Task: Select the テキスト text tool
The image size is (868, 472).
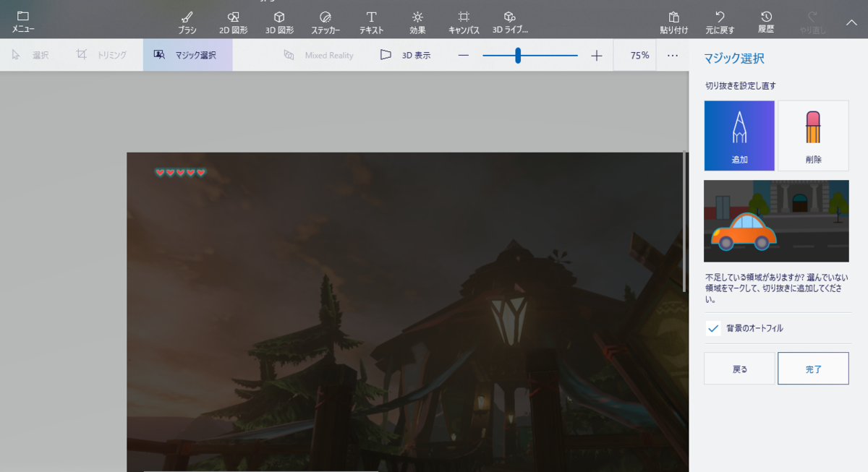Action: click(x=371, y=22)
